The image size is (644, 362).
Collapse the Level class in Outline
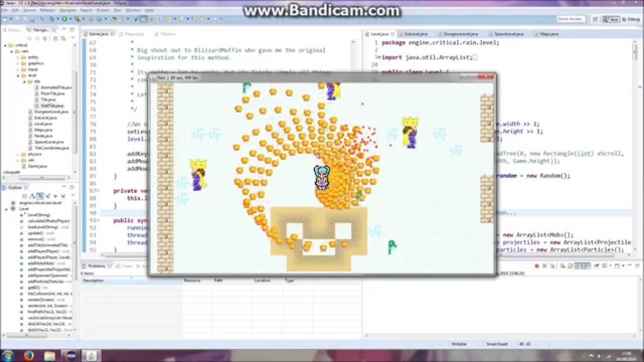(6, 209)
